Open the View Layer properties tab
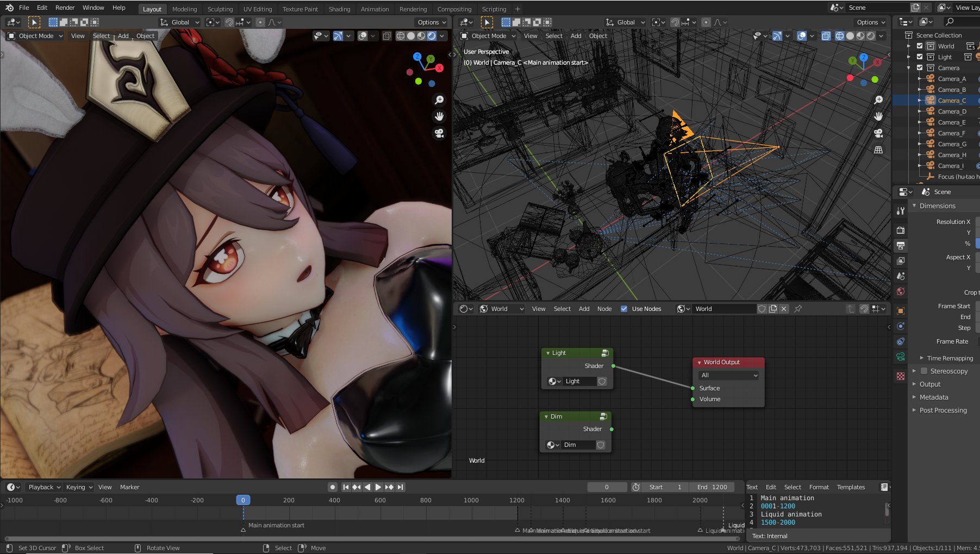Image resolution: width=980 pixels, height=554 pixels. [901, 261]
